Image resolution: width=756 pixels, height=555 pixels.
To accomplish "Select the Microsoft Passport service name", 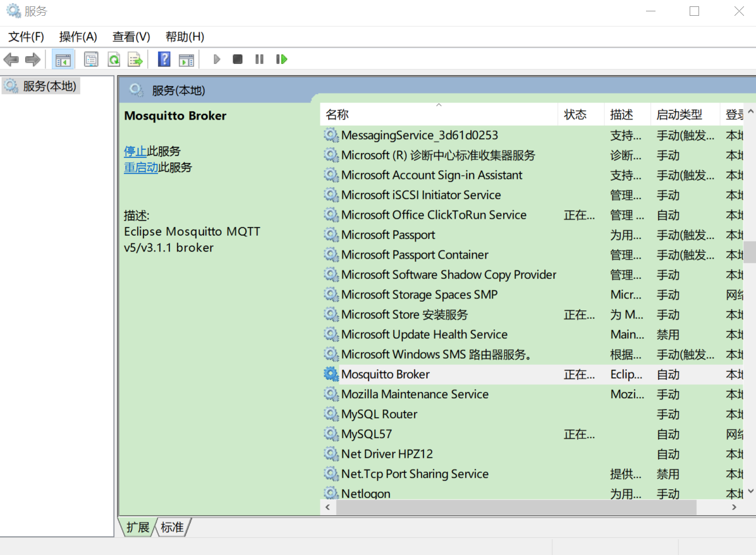I will pyautogui.click(x=388, y=235).
